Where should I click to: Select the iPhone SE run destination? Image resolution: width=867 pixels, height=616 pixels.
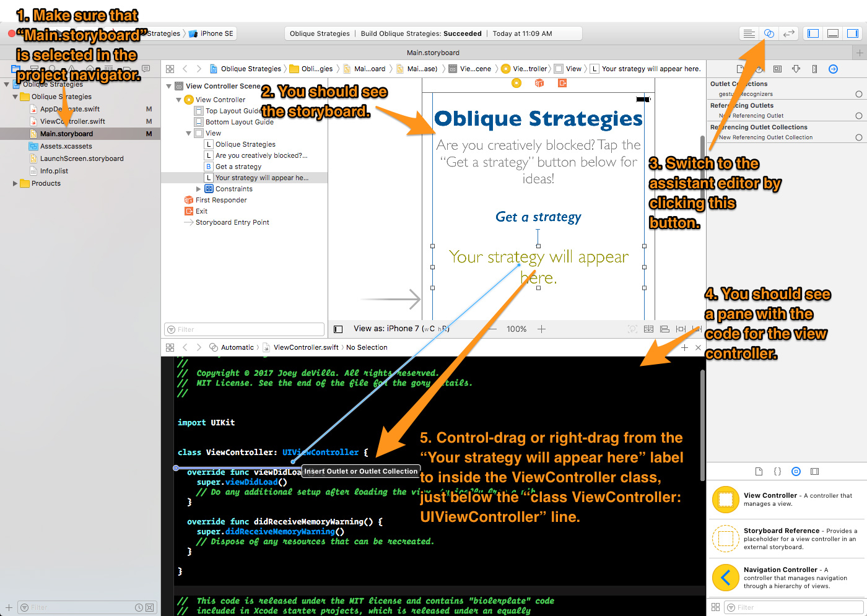(x=211, y=33)
